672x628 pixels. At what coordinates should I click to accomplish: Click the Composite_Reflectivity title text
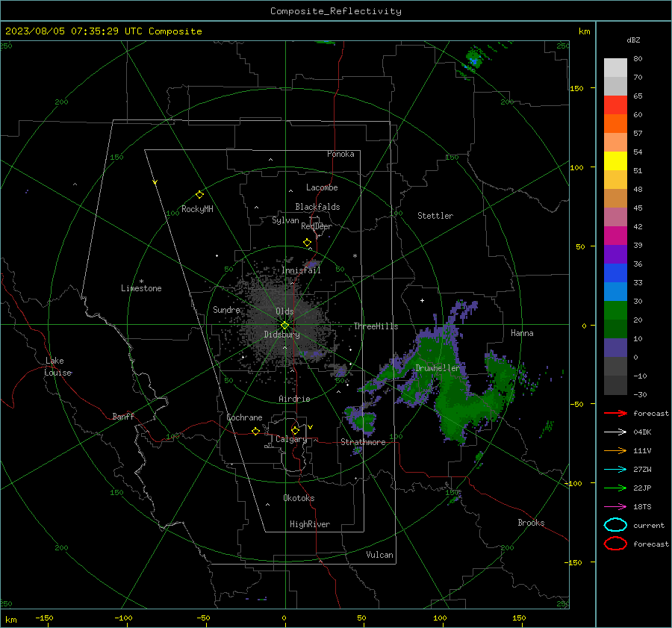pos(335,11)
